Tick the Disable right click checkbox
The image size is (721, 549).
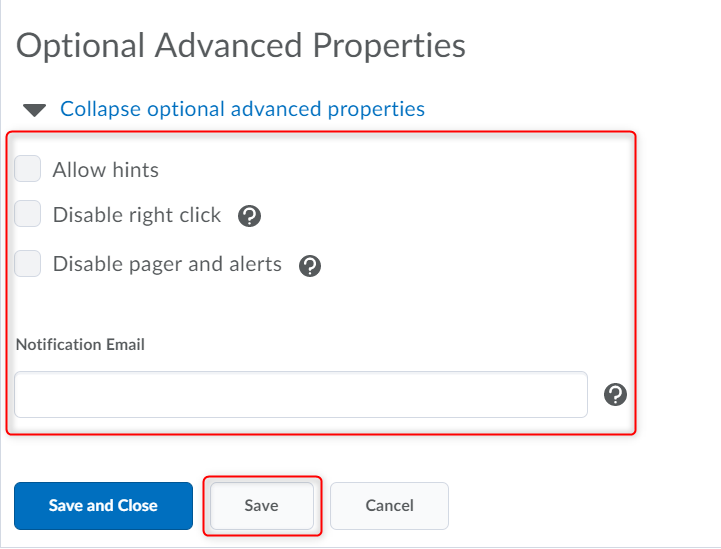point(28,214)
